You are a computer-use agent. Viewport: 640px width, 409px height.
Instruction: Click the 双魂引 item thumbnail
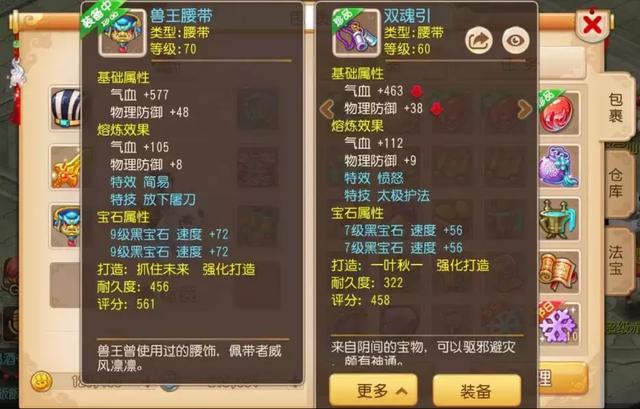click(x=356, y=33)
